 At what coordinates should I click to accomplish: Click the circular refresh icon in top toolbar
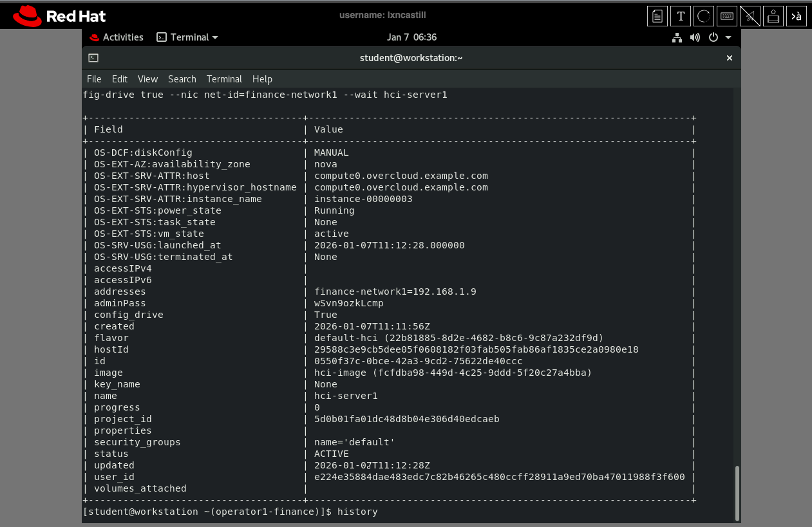704,16
